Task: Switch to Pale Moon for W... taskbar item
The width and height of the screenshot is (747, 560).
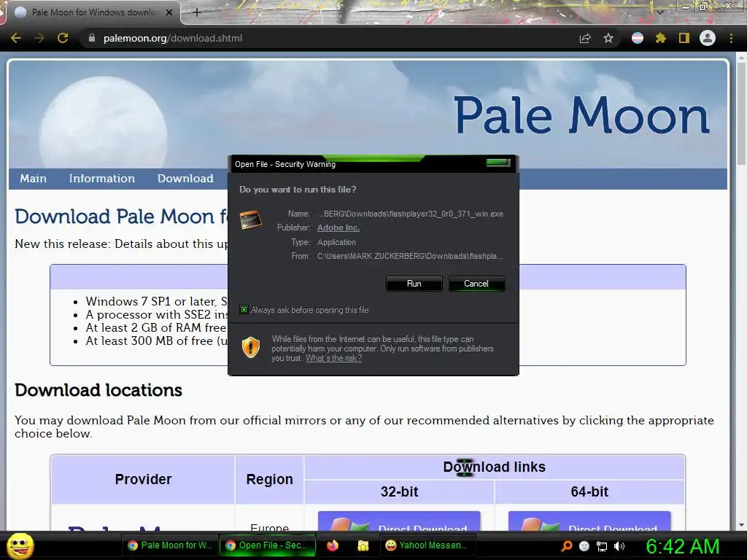Action: click(x=170, y=545)
